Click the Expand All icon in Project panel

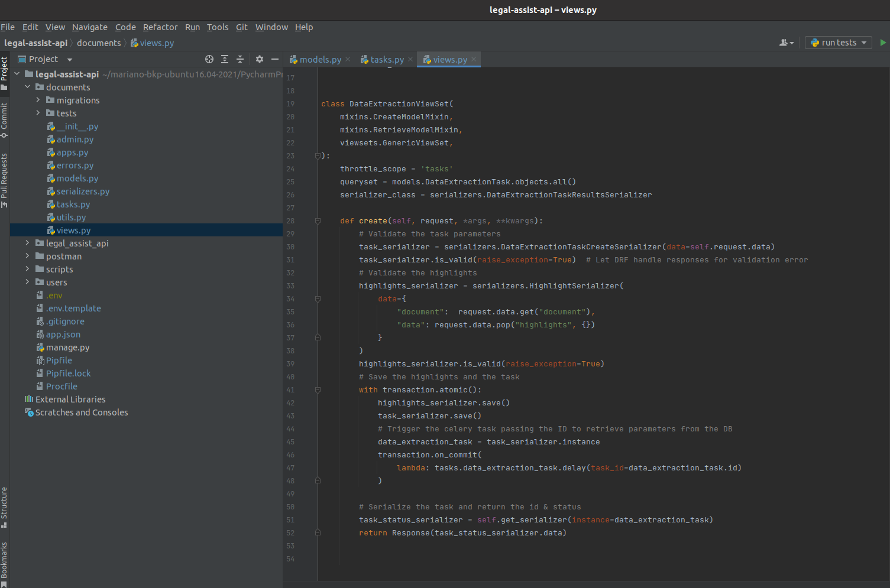point(225,59)
